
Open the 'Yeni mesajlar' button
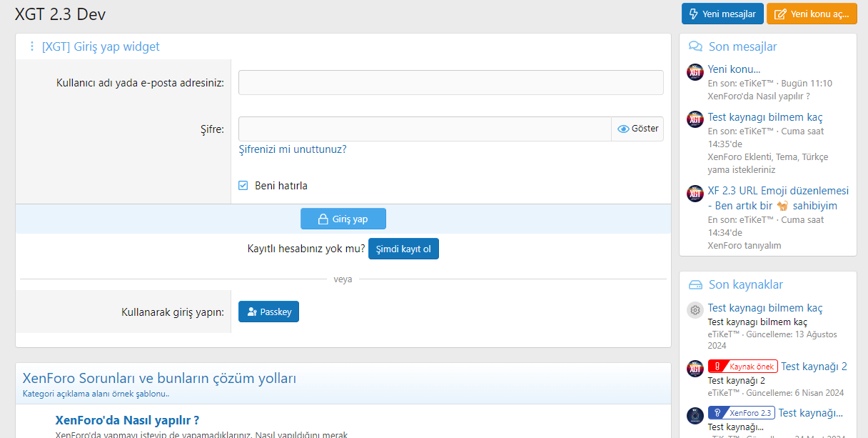722,14
